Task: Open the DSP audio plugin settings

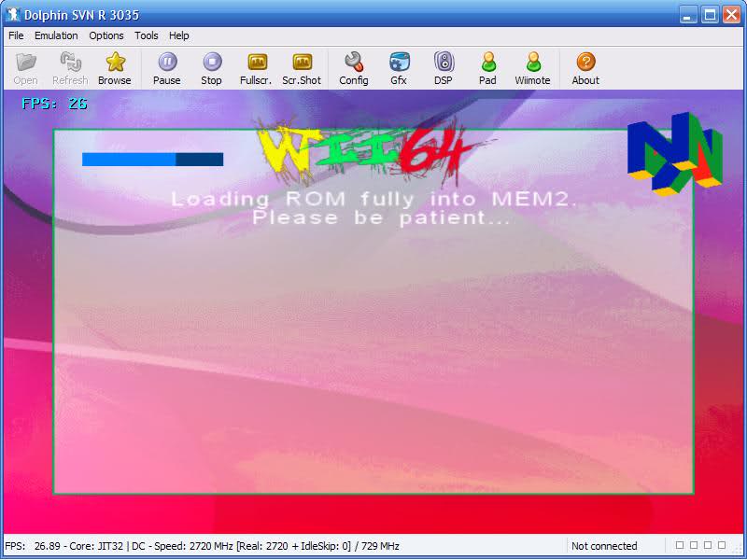Action: click(444, 62)
